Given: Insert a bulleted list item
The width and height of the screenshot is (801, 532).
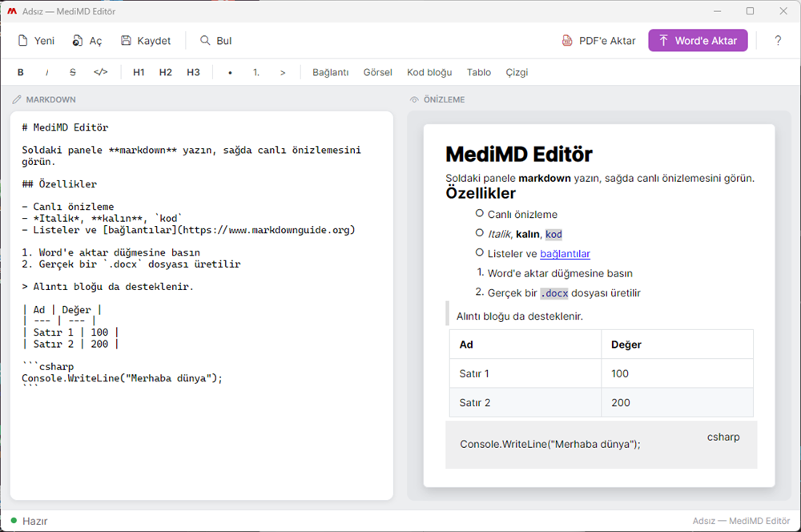Looking at the screenshot, I should click(x=230, y=73).
